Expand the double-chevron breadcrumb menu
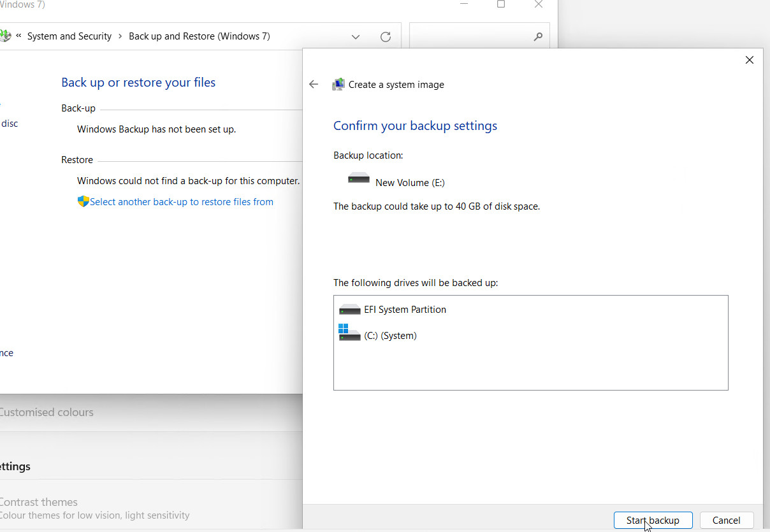 tap(19, 36)
